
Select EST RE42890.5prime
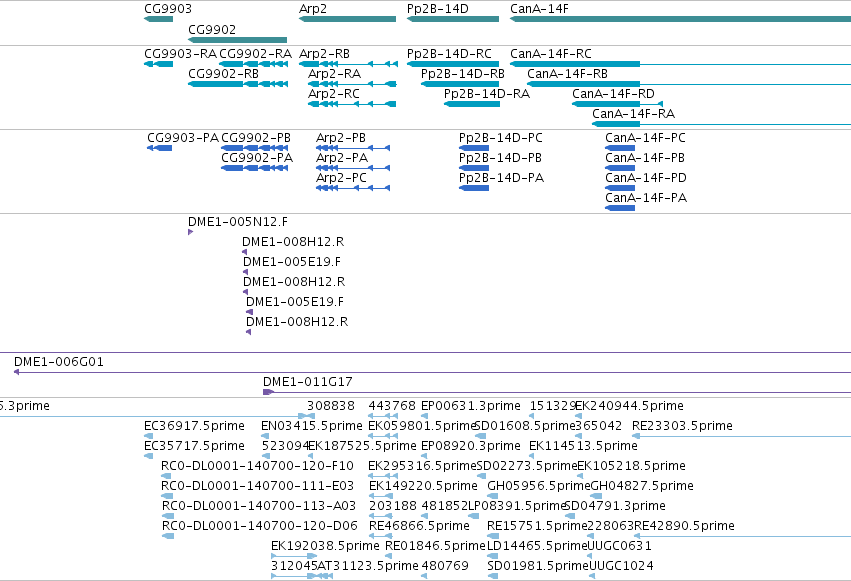tap(742, 537)
